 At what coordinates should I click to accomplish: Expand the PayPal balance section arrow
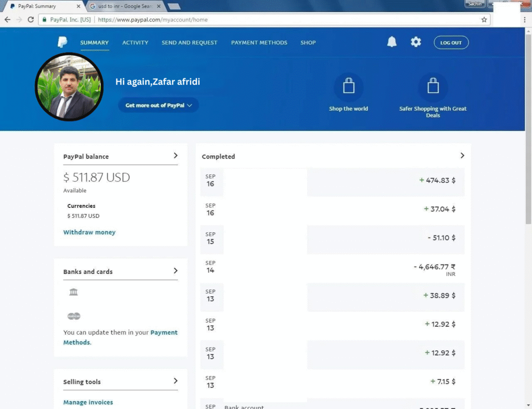[176, 155]
